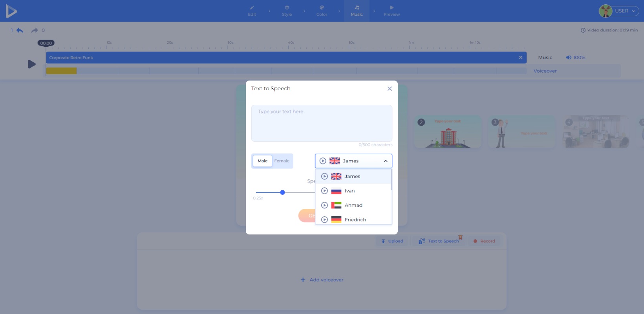Collapse the James voice dropdown
This screenshot has width=644, height=314.
click(386, 161)
